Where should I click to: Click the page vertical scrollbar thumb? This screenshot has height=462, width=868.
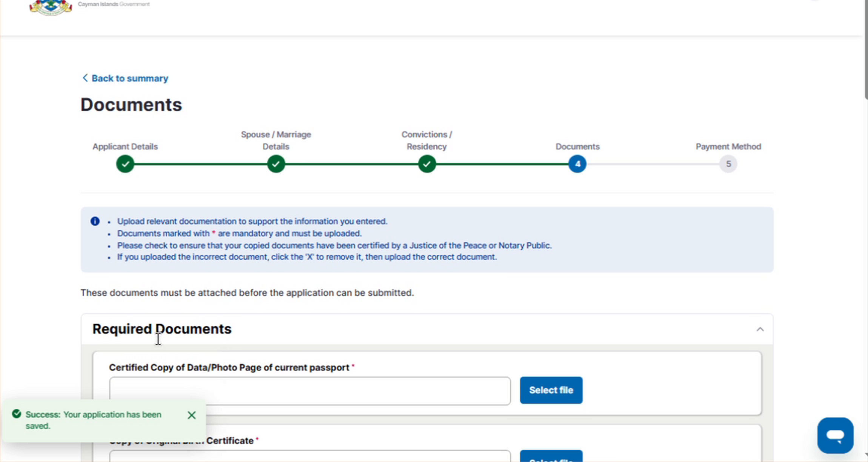pos(866,49)
